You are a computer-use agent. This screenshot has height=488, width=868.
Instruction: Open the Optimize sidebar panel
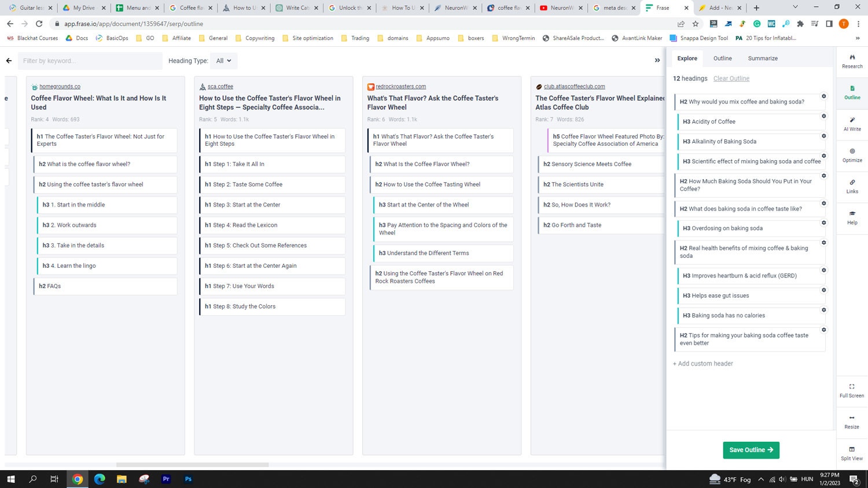click(x=852, y=155)
